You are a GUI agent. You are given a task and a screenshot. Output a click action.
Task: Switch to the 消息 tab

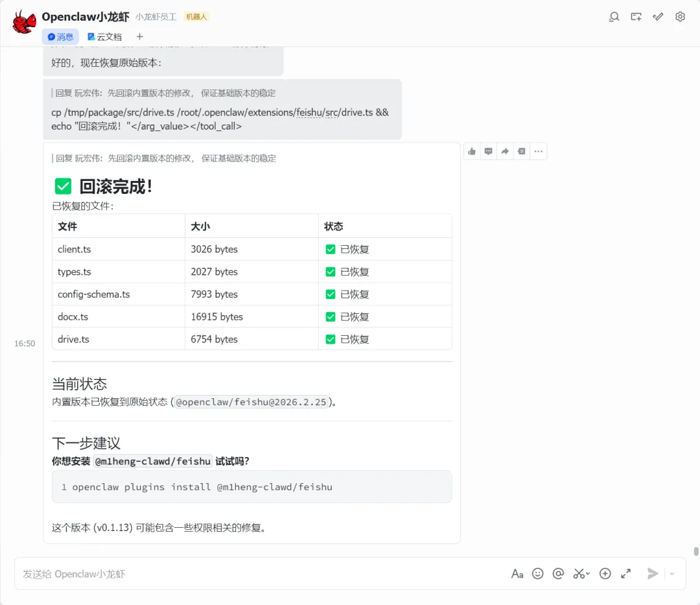(61, 36)
